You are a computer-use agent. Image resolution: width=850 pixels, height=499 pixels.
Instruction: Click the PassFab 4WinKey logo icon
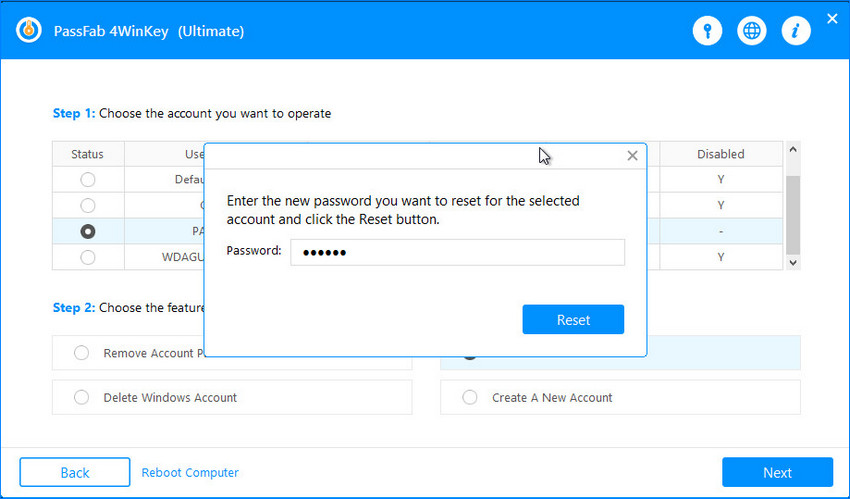pyautogui.click(x=30, y=31)
